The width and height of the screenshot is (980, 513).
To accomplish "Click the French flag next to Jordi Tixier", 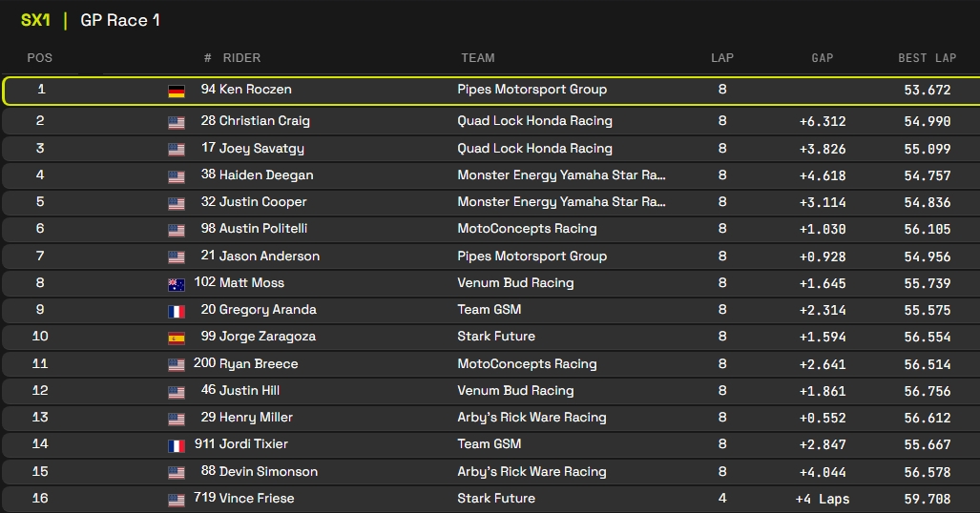I will point(177,445).
